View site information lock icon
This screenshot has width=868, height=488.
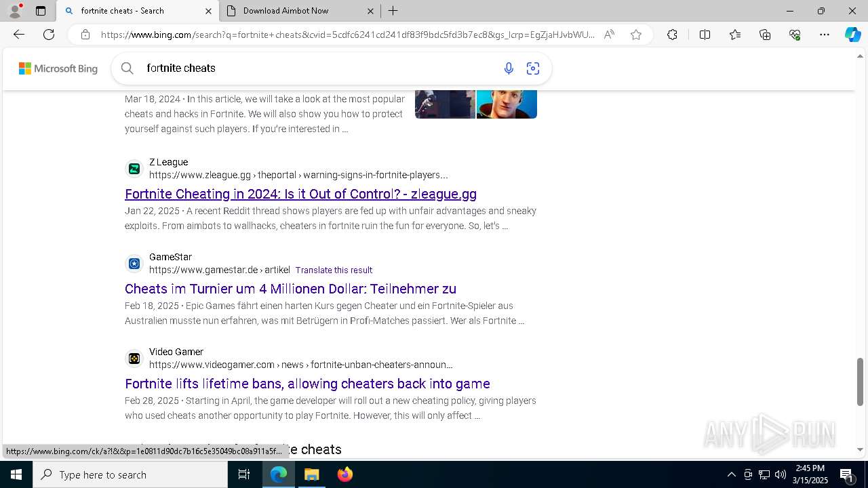tap(85, 35)
